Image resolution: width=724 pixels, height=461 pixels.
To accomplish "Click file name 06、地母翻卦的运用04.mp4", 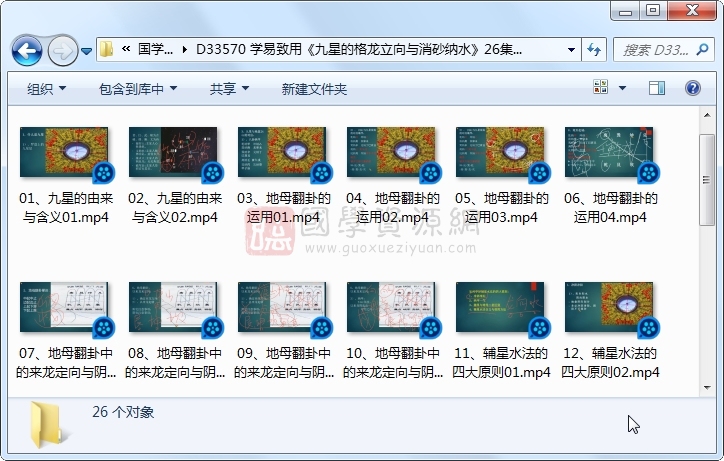I will point(610,208).
